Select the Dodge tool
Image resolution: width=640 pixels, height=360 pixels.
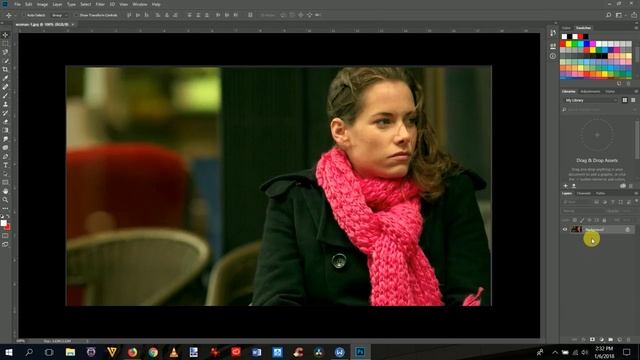pyautogui.click(x=5, y=148)
